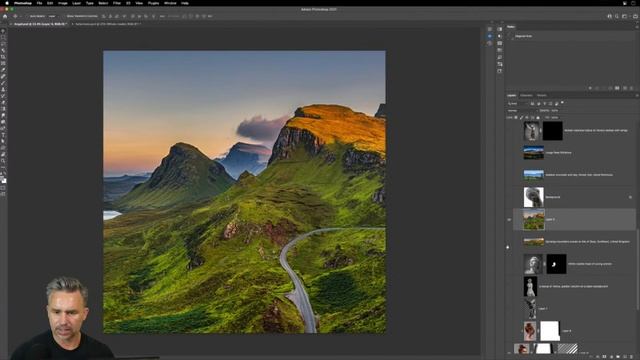Screen dimensions: 640x360
Task: Open the Window menu
Action: 170,3
